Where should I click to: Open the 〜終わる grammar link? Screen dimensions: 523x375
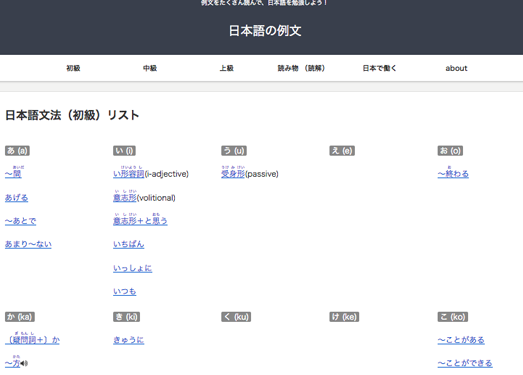(x=453, y=173)
